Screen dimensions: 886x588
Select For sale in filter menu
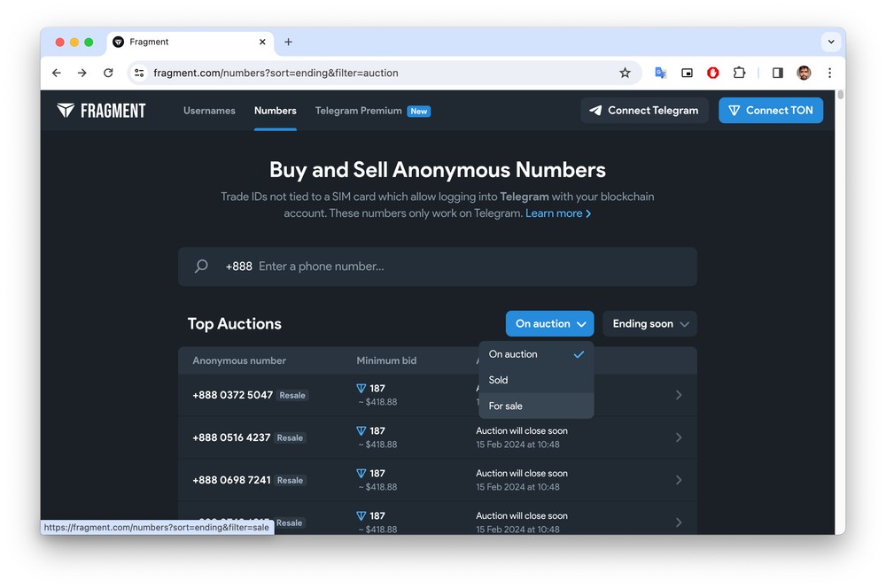(536, 406)
